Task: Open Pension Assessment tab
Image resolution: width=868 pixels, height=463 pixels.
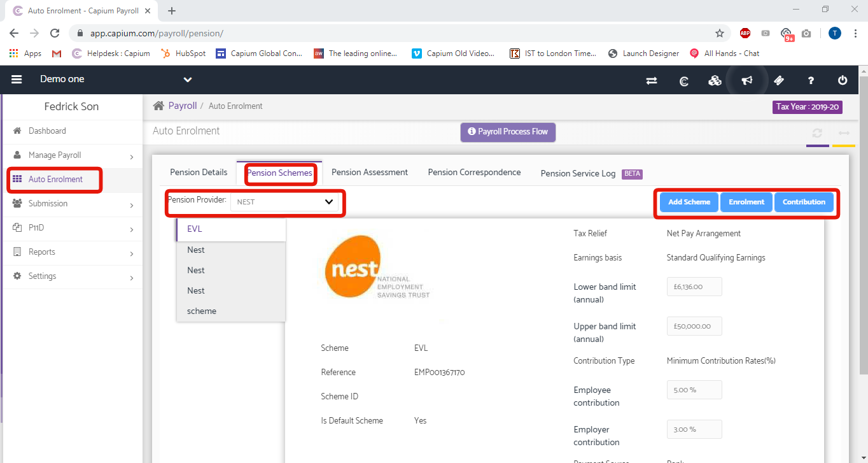Action: click(x=370, y=173)
